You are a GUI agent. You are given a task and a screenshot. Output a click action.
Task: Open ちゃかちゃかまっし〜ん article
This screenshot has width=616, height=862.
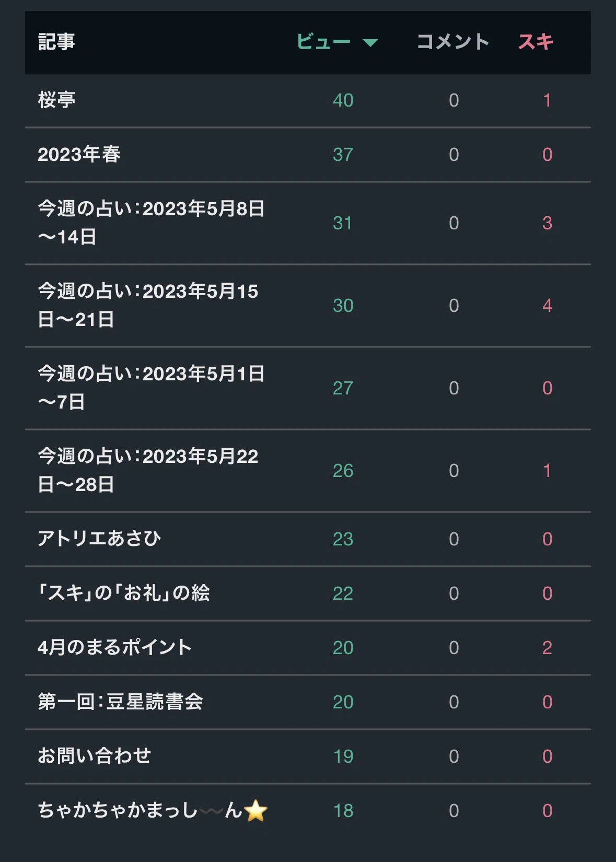click(x=153, y=810)
